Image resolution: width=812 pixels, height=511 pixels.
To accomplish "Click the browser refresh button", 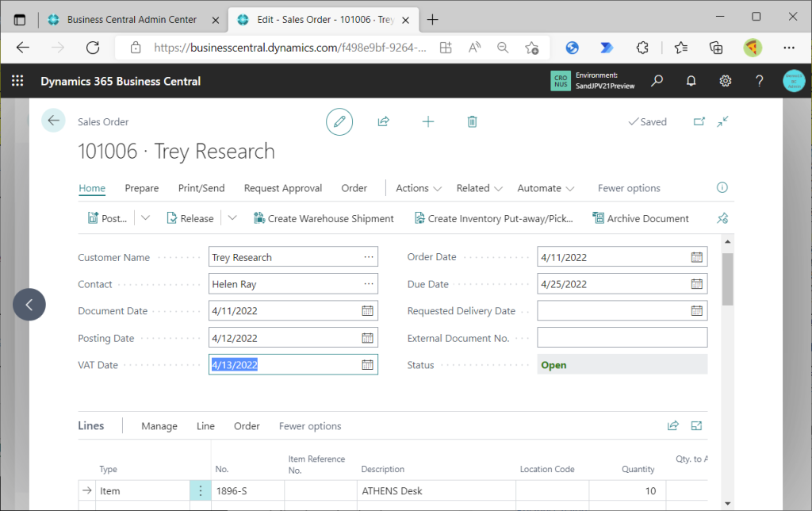I will tap(93, 48).
